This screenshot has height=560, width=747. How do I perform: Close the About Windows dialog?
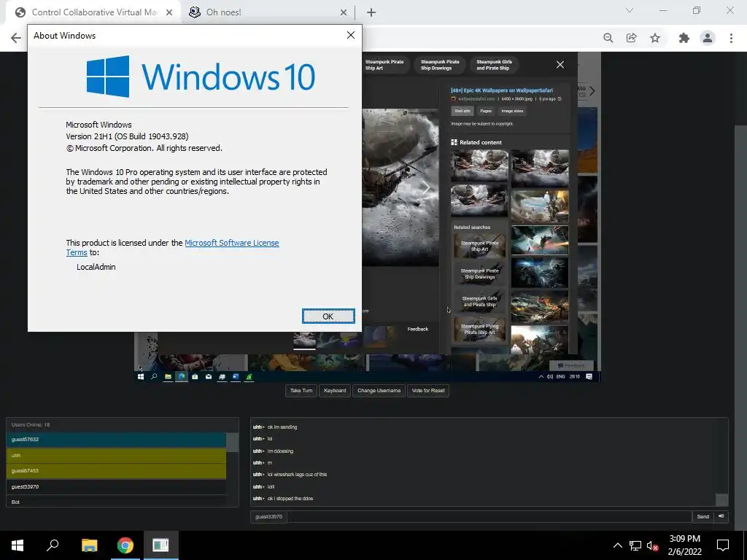coord(351,35)
